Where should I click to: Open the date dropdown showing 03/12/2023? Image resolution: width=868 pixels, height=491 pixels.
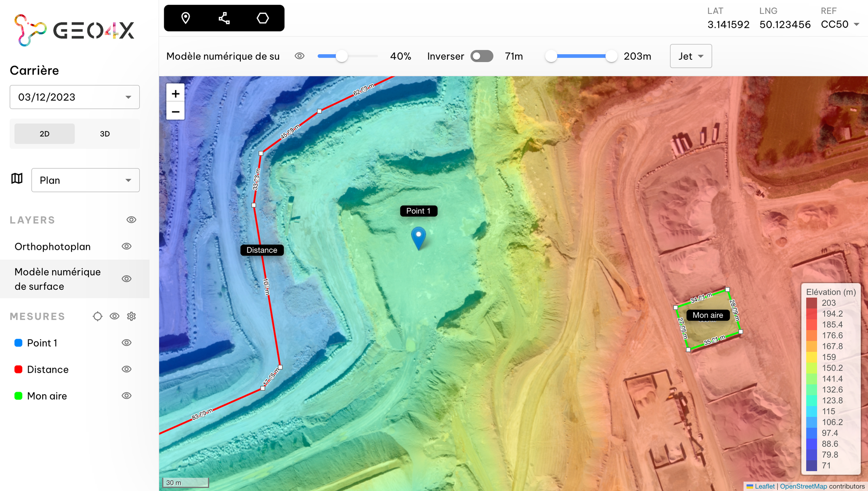[x=74, y=97]
